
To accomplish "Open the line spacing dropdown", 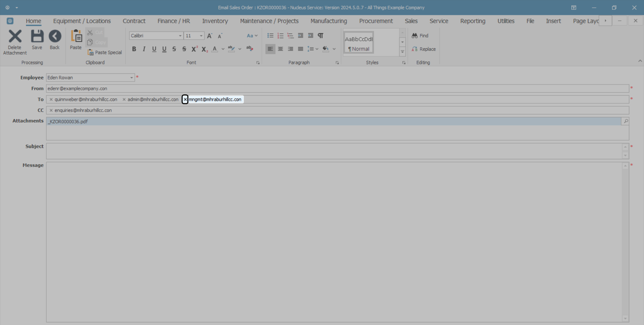I will click(x=313, y=49).
